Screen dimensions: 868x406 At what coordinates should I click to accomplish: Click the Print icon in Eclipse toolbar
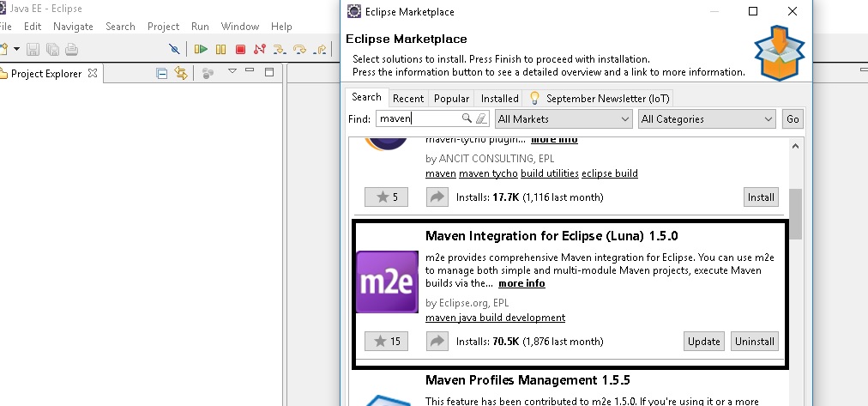click(71, 49)
